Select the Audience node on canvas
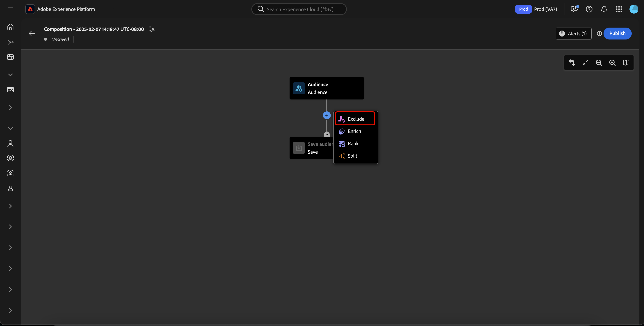Screen dimensions: 644x326 (326, 88)
